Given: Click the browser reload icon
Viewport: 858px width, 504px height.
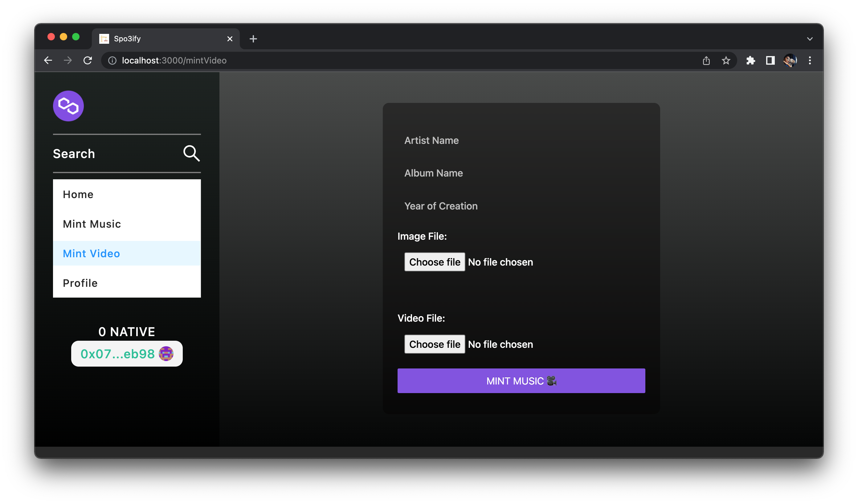Looking at the screenshot, I should click(88, 61).
